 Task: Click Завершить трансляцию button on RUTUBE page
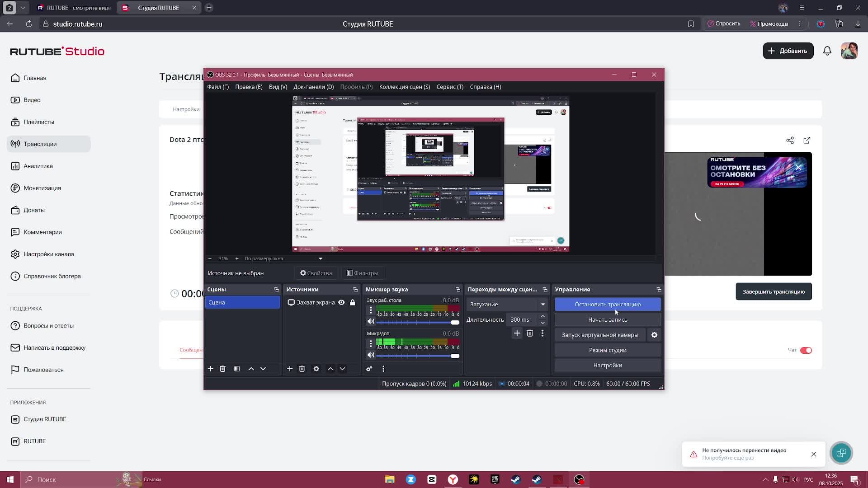773,291
